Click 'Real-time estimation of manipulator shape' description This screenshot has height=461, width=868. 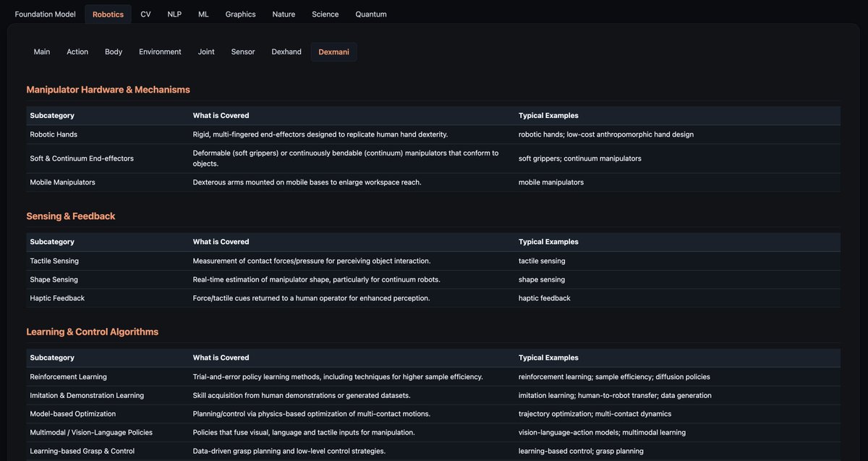point(316,279)
